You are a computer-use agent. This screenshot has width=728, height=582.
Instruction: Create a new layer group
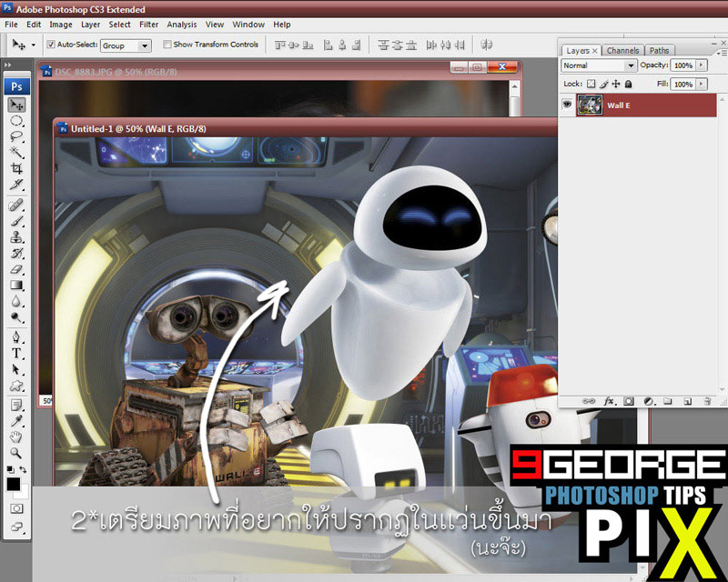click(x=668, y=401)
